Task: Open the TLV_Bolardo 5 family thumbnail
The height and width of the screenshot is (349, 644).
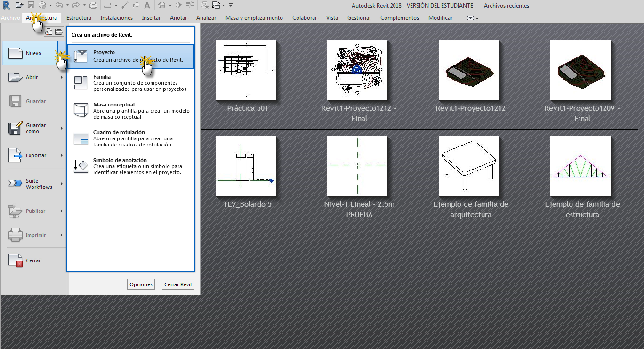Action: coord(246,166)
